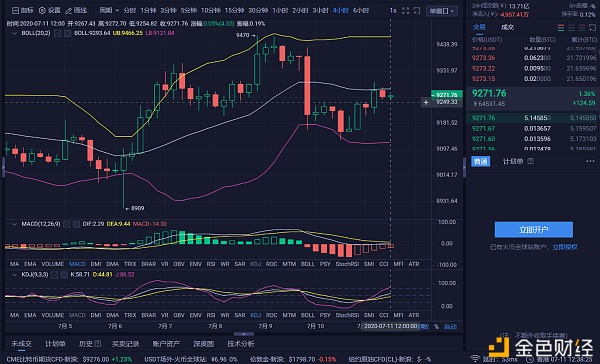Screen dimensions: 600x364
Task: Open the 技术分析 technical analysis tab
Action: coord(241,344)
